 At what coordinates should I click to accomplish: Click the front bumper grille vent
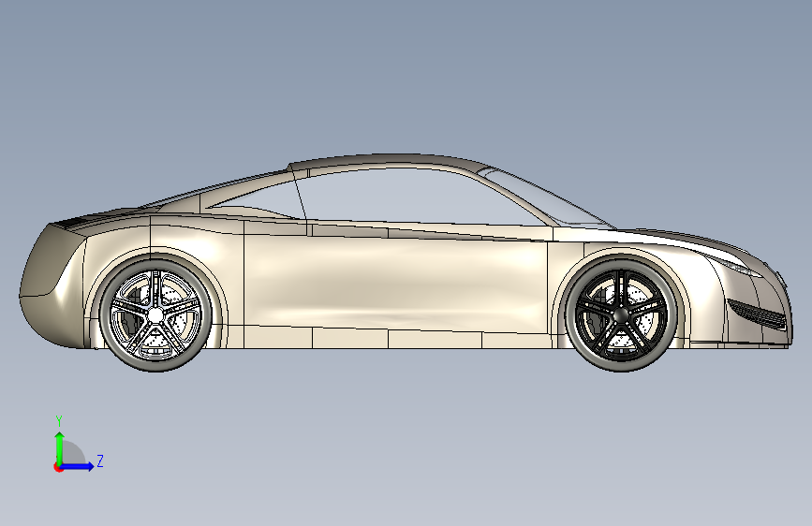click(757, 314)
